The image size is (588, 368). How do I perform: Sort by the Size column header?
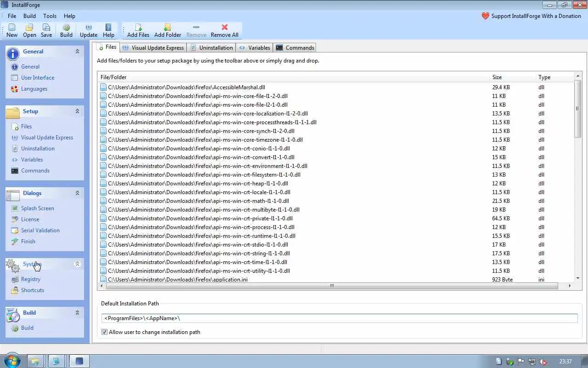[x=513, y=77]
